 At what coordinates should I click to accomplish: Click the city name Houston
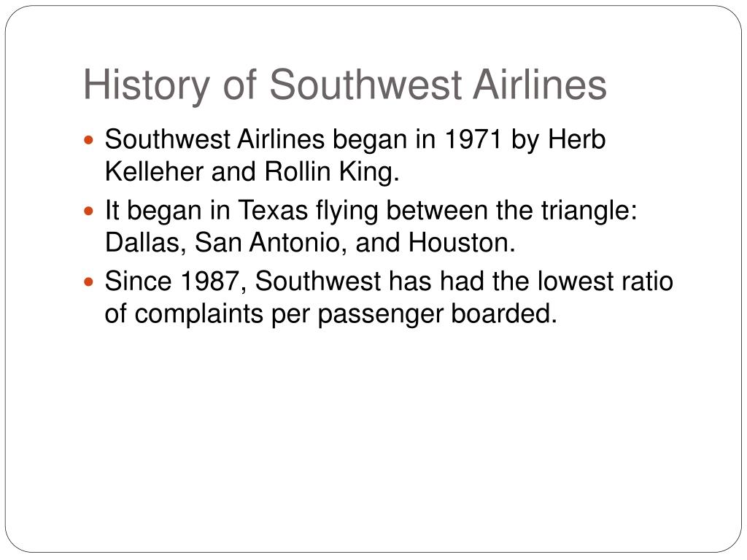click(458, 242)
